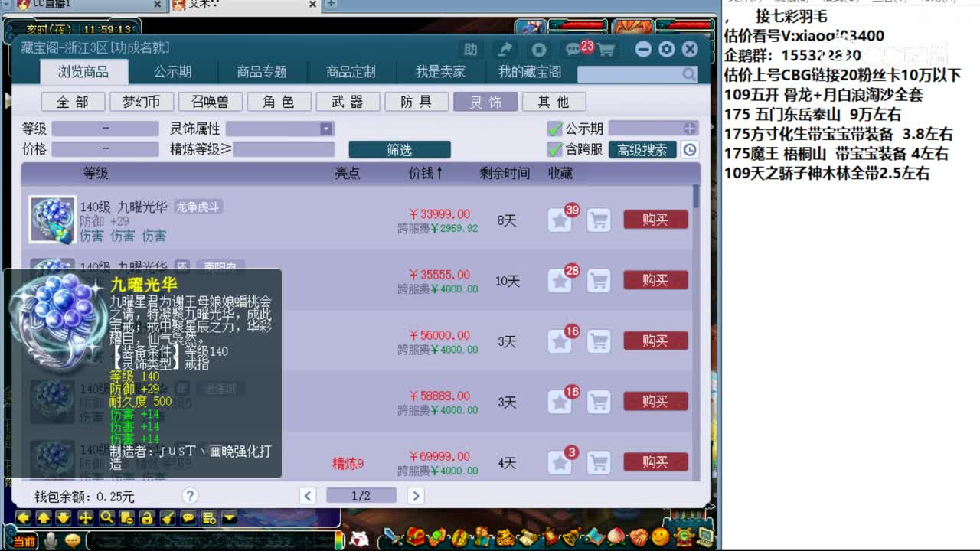Screen dimensions: 980x551
Task: Click the 筛选 filter button
Action: pyautogui.click(x=400, y=149)
